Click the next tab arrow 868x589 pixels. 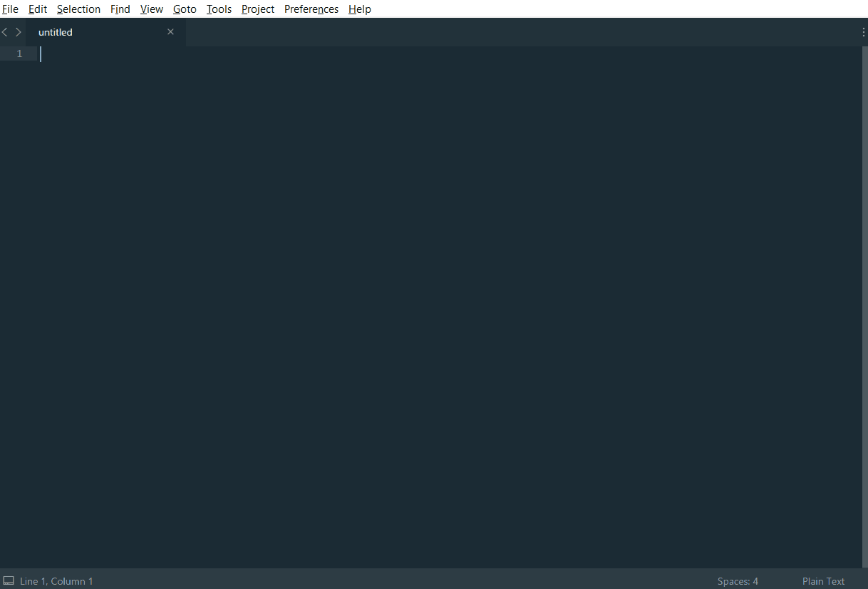pos(19,32)
